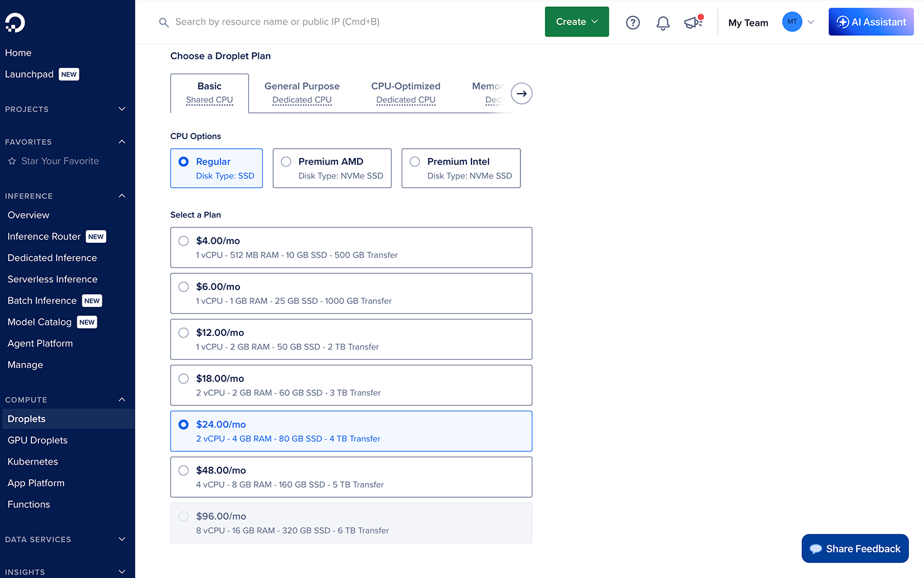
Task: Click the 'Select a Plan' label
Action: point(195,214)
